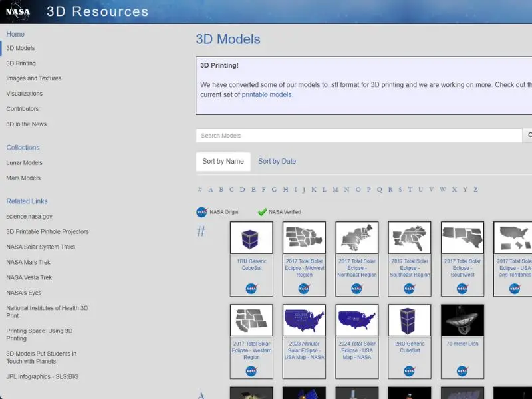Open 3D Models Put Students in Touch link
Screen dimensions: 532x399
pos(41,358)
